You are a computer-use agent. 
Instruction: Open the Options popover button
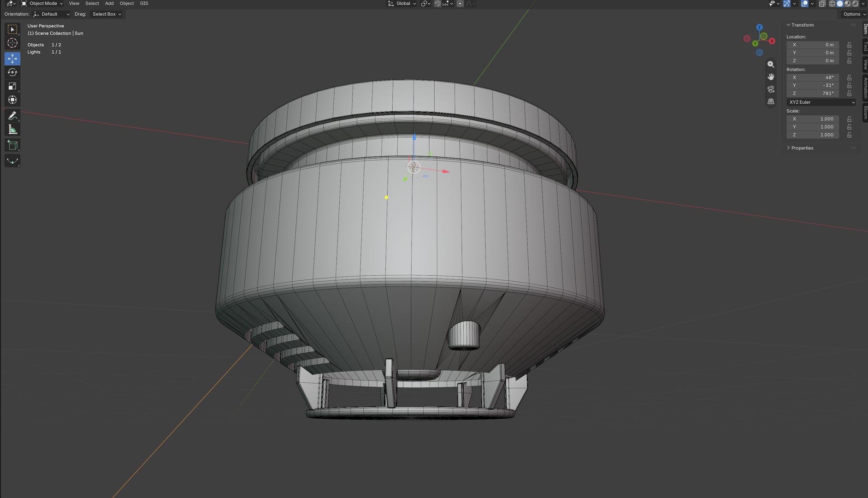click(x=854, y=14)
